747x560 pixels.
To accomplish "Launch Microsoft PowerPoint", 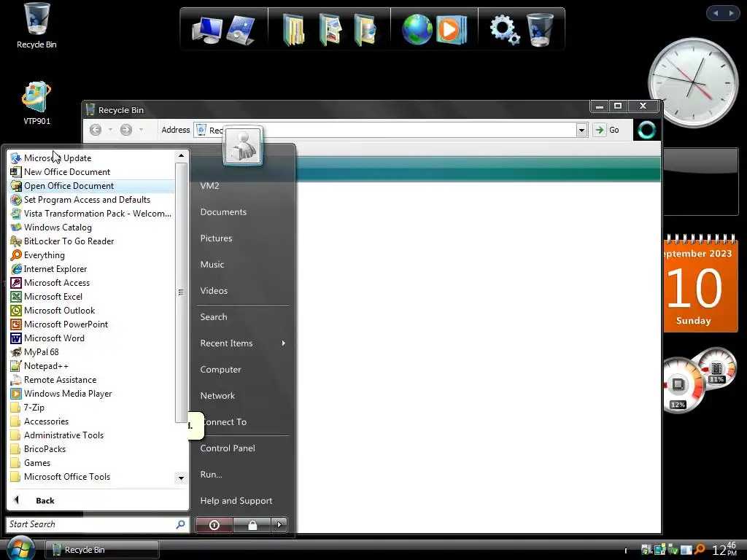I will (92, 324).
